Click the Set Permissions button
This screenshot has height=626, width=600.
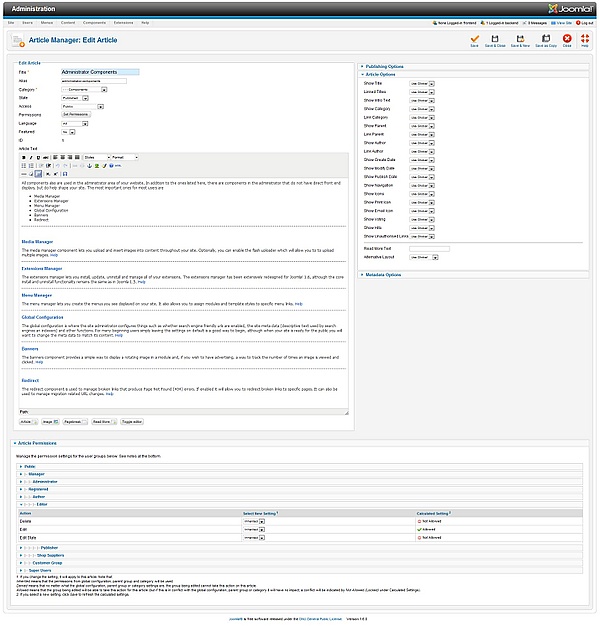[x=75, y=114]
